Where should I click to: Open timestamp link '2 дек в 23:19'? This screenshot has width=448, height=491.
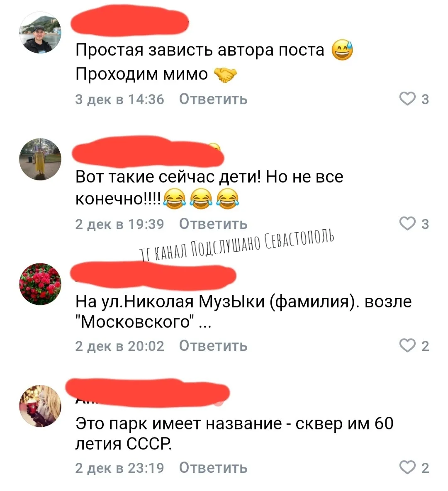click(120, 467)
